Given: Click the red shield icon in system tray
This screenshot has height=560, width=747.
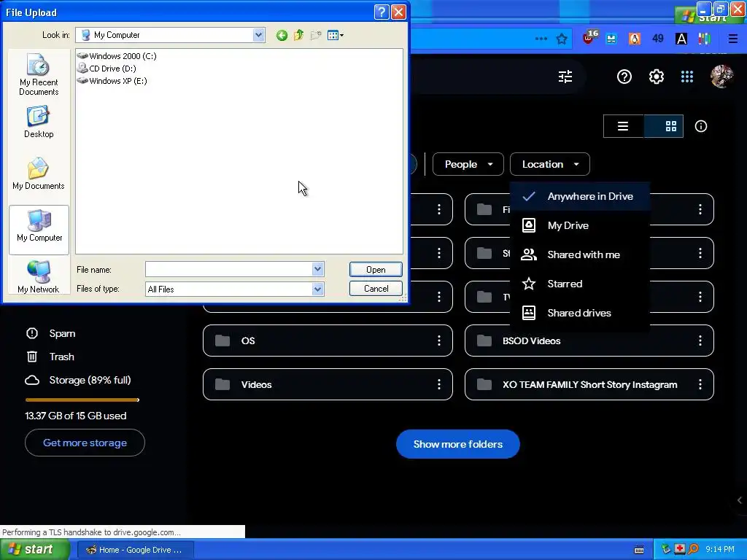Looking at the screenshot, I should (679, 549).
